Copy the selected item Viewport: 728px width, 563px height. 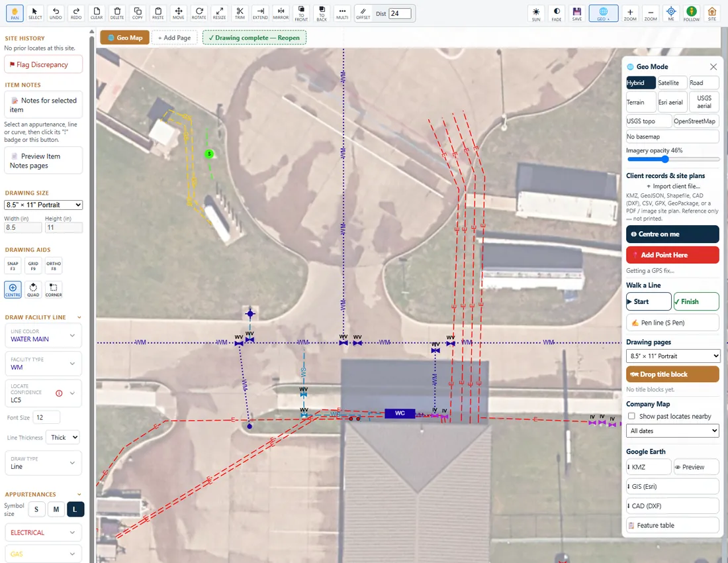[x=138, y=13]
